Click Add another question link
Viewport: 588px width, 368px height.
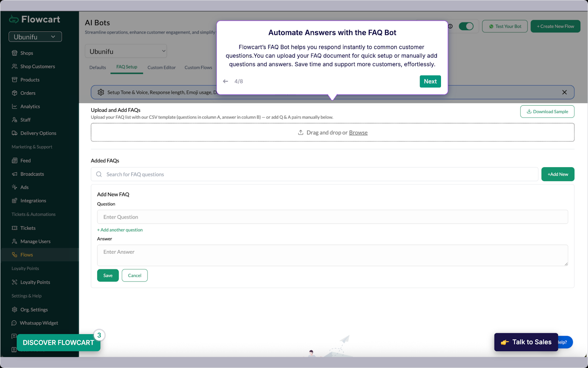pos(120,230)
